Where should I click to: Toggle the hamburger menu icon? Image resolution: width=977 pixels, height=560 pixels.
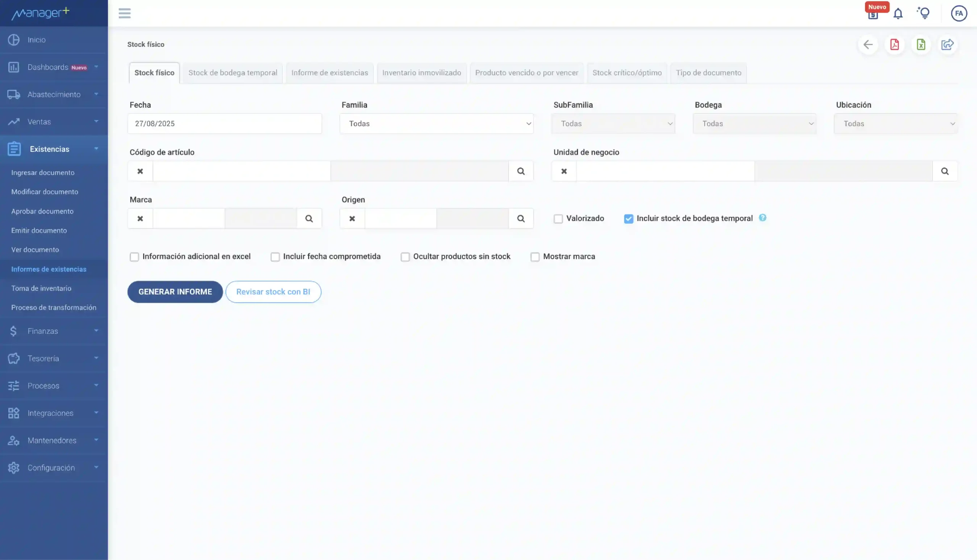point(124,13)
